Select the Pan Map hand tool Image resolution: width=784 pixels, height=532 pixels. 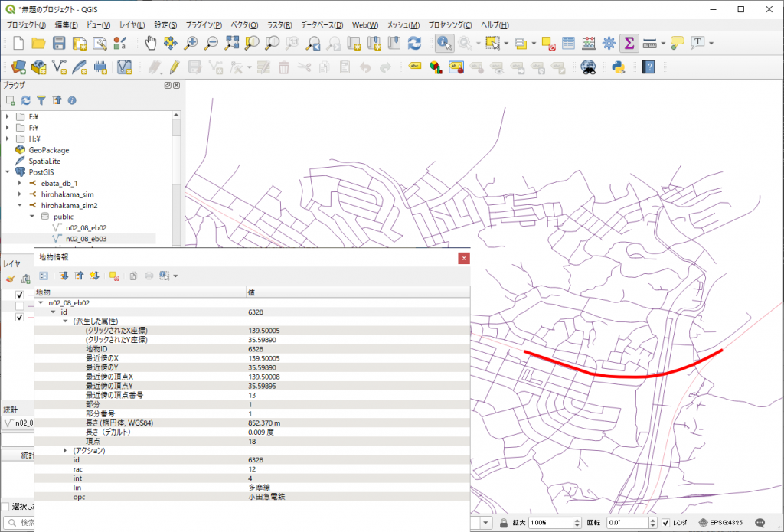point(151,43)
